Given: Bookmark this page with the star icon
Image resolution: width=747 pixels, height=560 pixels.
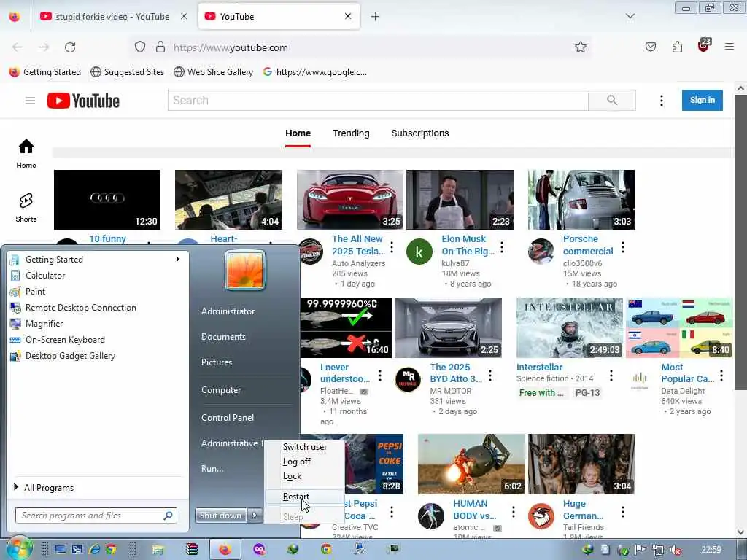Looking at the screenshot, I should click(x=580, y=47).
